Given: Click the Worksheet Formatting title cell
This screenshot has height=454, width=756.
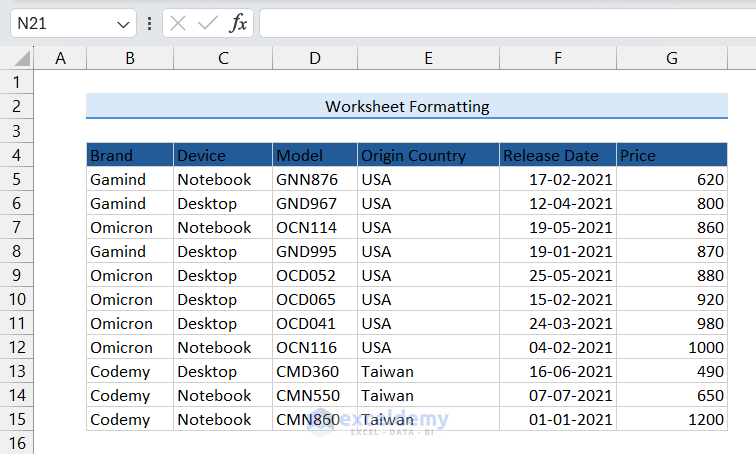Looking at the screenshot, I should 407,106.
